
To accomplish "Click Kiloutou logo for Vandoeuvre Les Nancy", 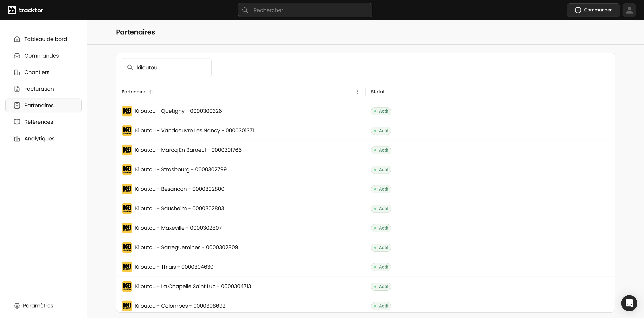I will pyautogui.click(x=127, y=131).
